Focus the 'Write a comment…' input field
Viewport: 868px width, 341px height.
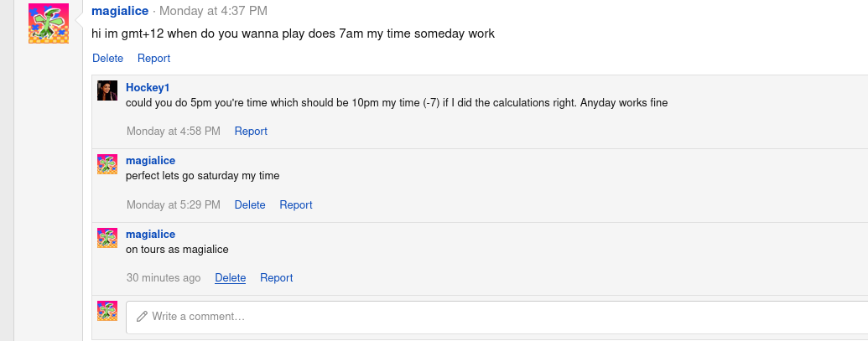coord(496,318)
